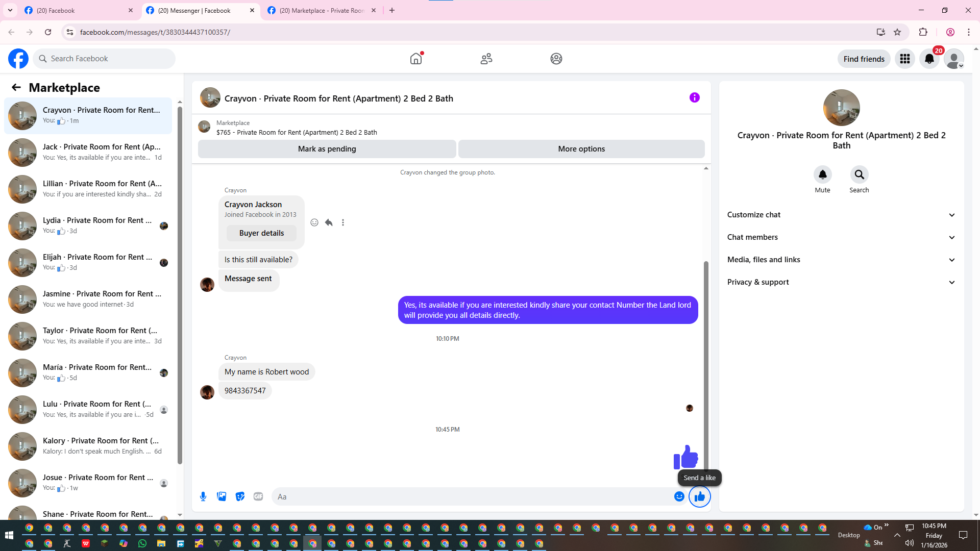Toggle the purple conversation information icon
Viewport: 980px width, 551px height.
(x=694, y=97)
